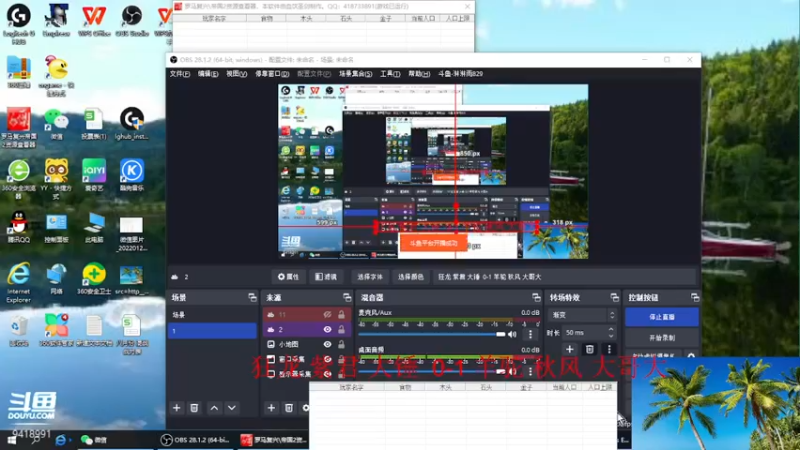Image resolution: width=800 pixels, height=450 pixels.
Task: Add a transition with the plus icon
Action: pyautogui.click(x=569, y=349)
